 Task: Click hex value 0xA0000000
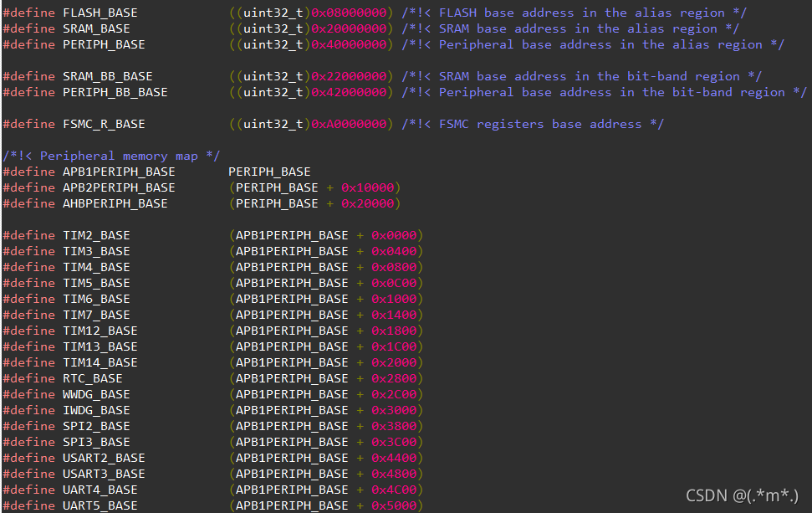(x=349, y=125)
